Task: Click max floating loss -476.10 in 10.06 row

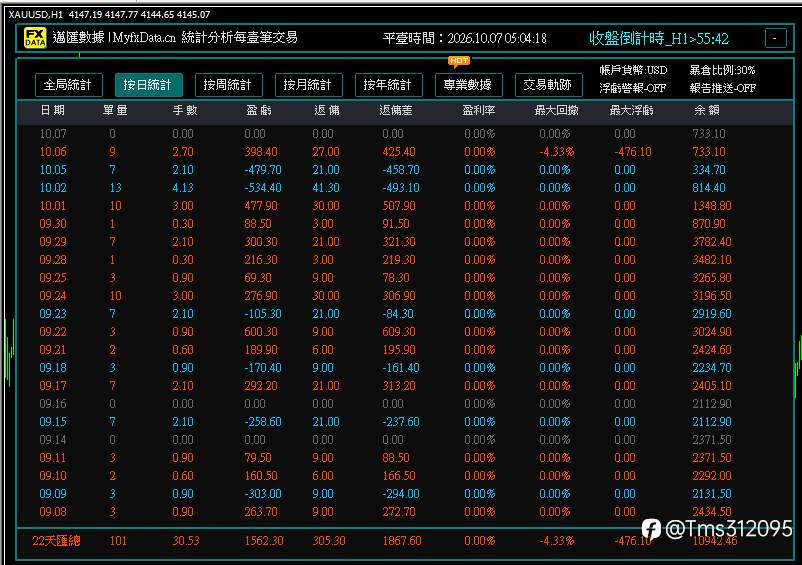Action: pos(633,152)
